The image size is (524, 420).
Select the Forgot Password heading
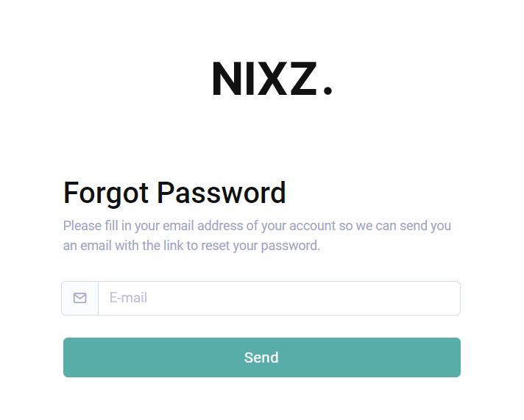(x=174, y=193)
